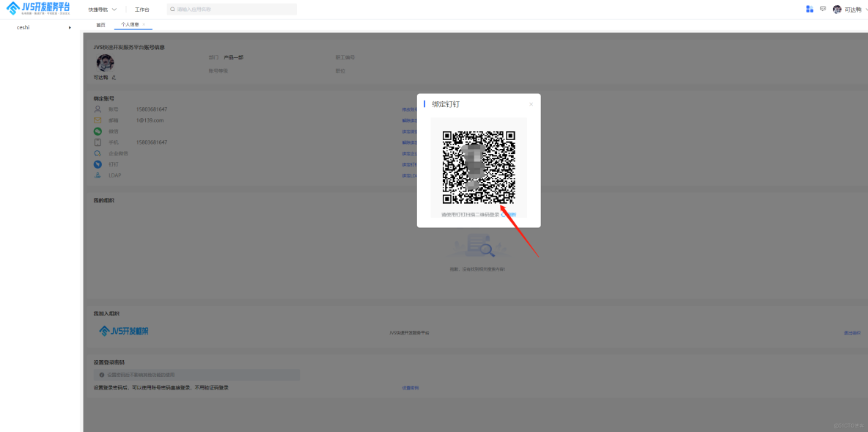Click the 产品一部 department text
Screen dimensions: 868x432
click(233, 57)
